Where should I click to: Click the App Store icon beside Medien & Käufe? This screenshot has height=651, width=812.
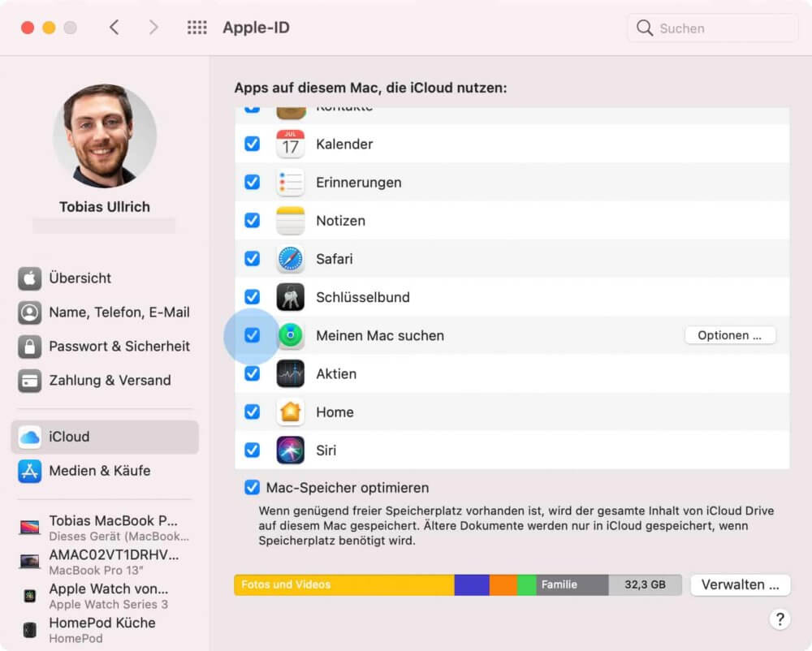click(x=29, y=472)
